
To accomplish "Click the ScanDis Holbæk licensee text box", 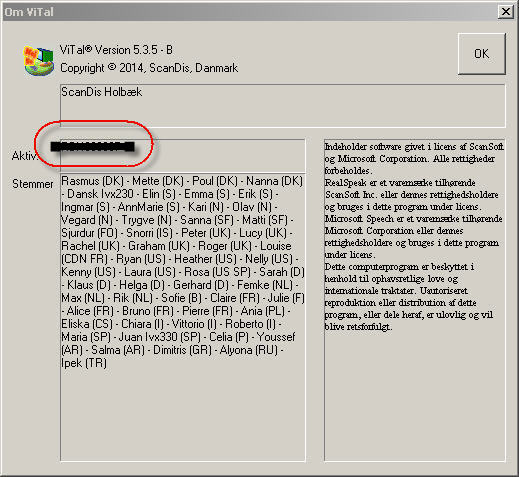I will [x=283, y=106].
